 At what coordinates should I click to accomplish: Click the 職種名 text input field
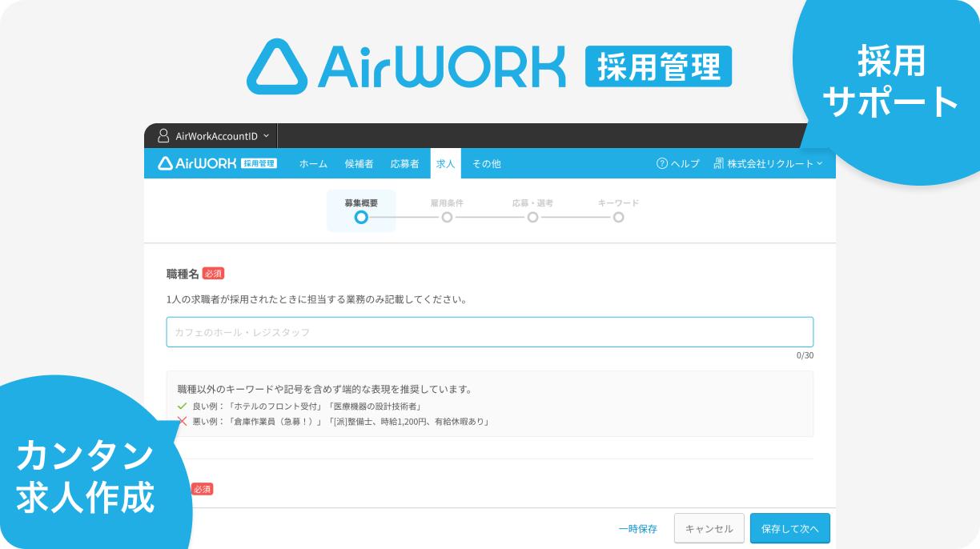pyautogui.click(x=488, y=331)
